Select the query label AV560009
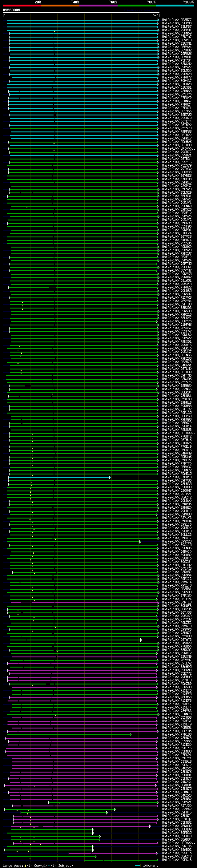This screenshot has height=868, width=197. pos(11,10)
